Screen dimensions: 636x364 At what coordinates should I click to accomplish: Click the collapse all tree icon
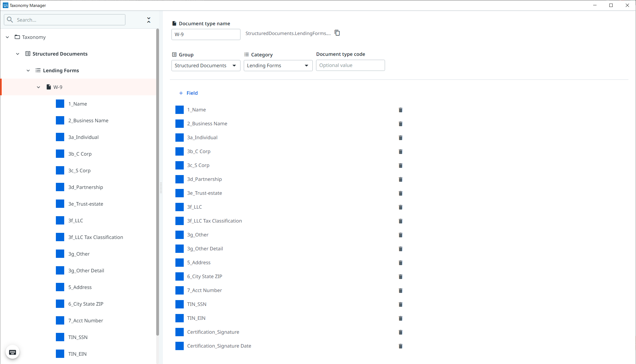pos(149,20)
